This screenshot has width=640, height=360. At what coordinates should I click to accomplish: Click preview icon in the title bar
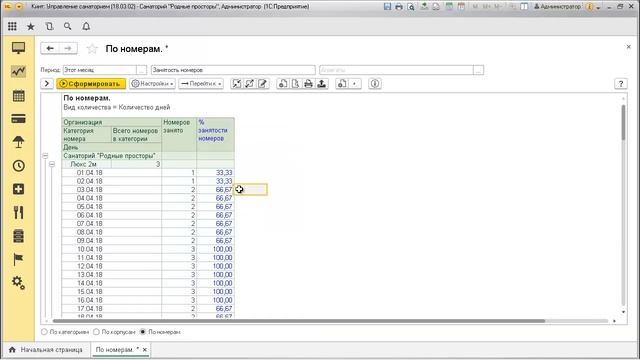(x=411, y=7)
